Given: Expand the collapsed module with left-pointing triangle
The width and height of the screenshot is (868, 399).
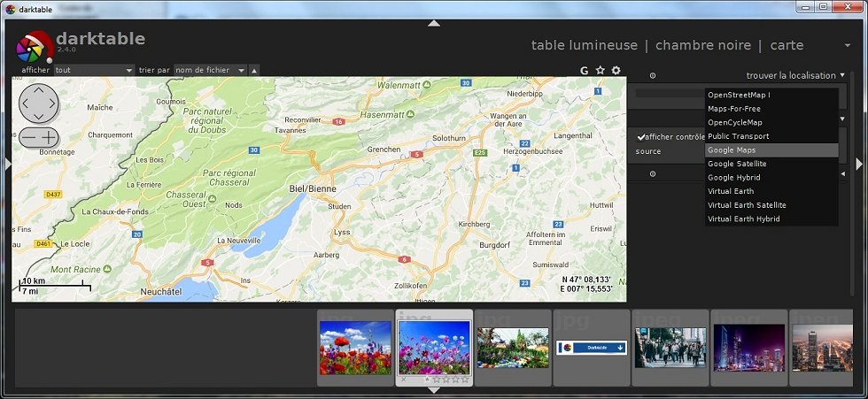Looking at the screenshot, I should click(x=842, y=174).
